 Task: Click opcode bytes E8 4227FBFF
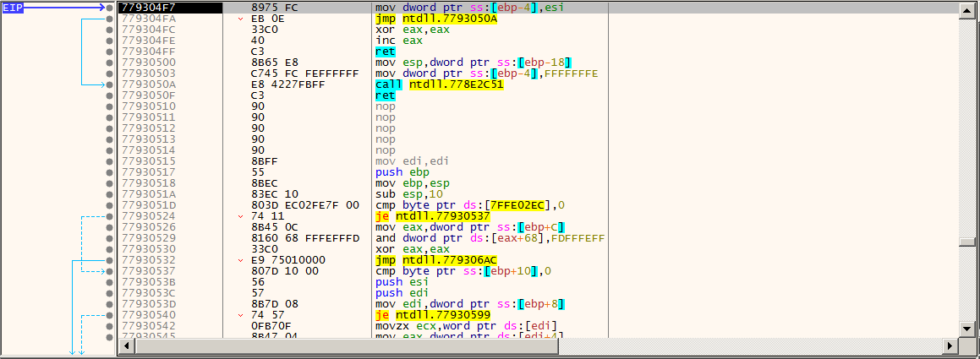click(288, 84)
